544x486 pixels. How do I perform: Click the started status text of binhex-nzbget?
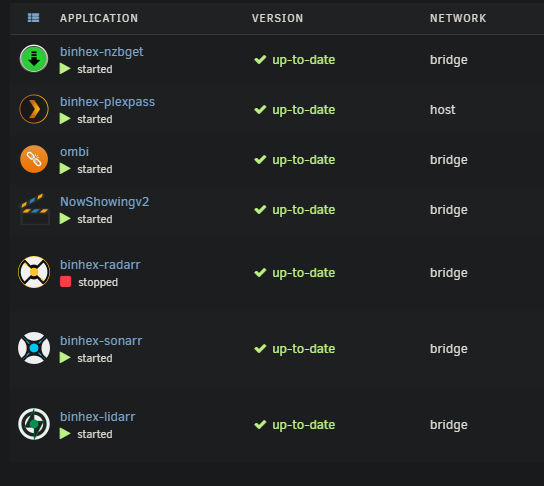coord(95,69)
